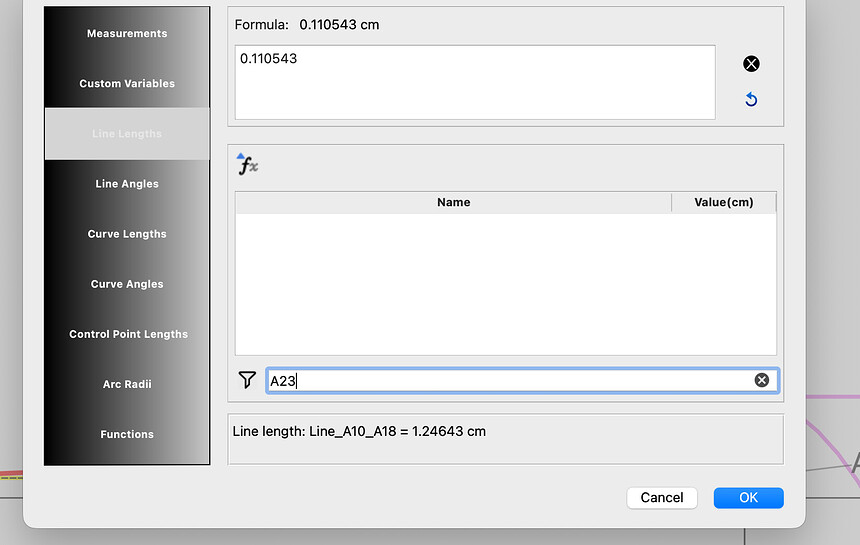
Task: Click the Line_A10_A18 line length description
Action: pyautogui.click(x=359, y=432)
